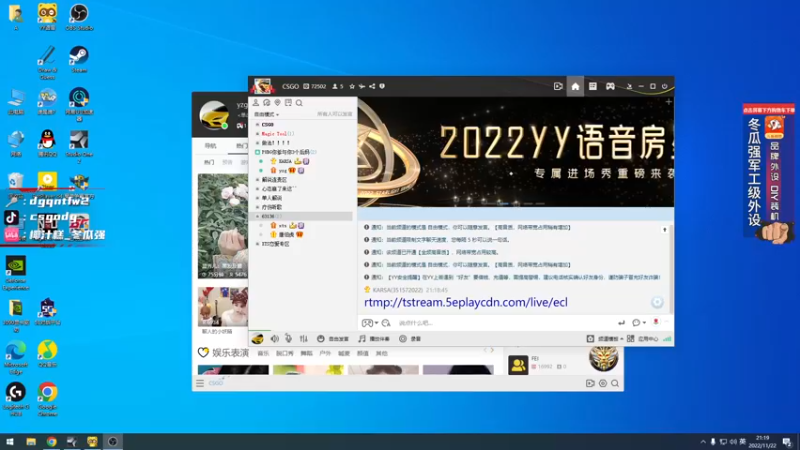Click the info icon in channel header

pos(382,86)
